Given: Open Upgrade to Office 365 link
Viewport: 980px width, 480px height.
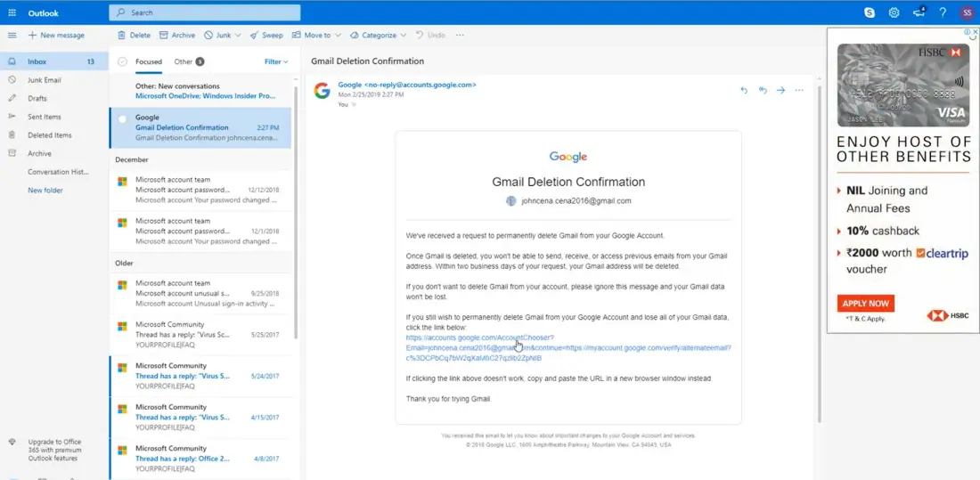Looking at the screenshot, I should pos(54,450).
